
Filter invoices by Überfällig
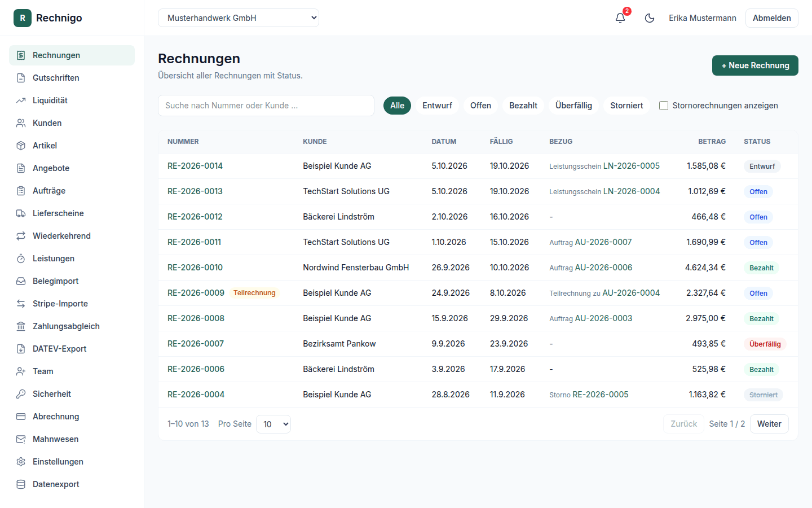coord(573,106)
